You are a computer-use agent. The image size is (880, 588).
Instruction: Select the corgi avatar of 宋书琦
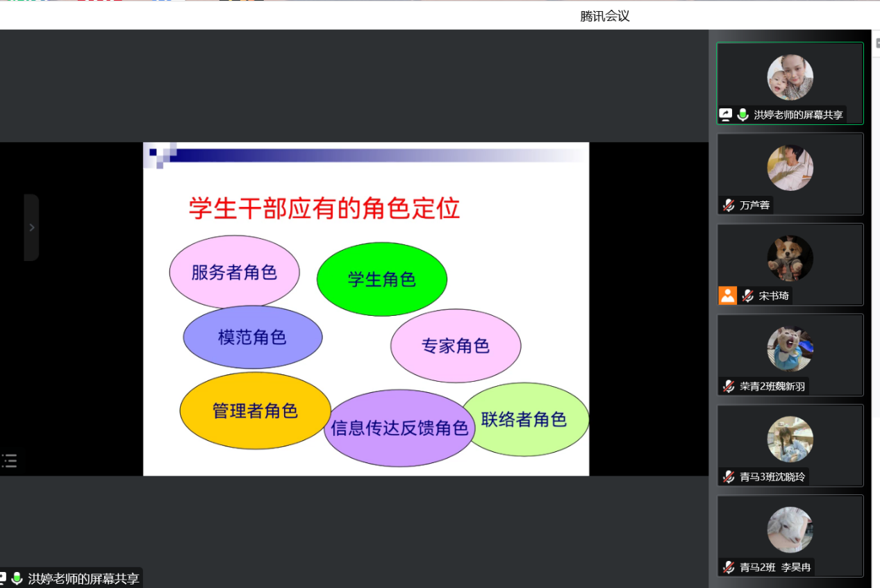[790, 258]
